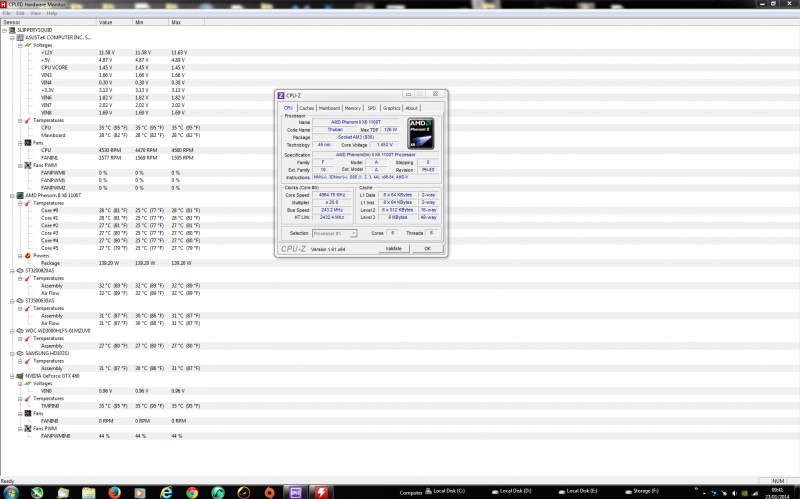Viewport: 800px width, 499px height.
Task: Open the View menu
Action: [35, 13]
